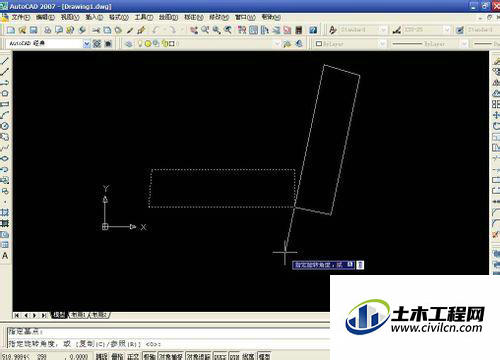
Task: Click the Redo arrow icon
Action: coord(172,30)
